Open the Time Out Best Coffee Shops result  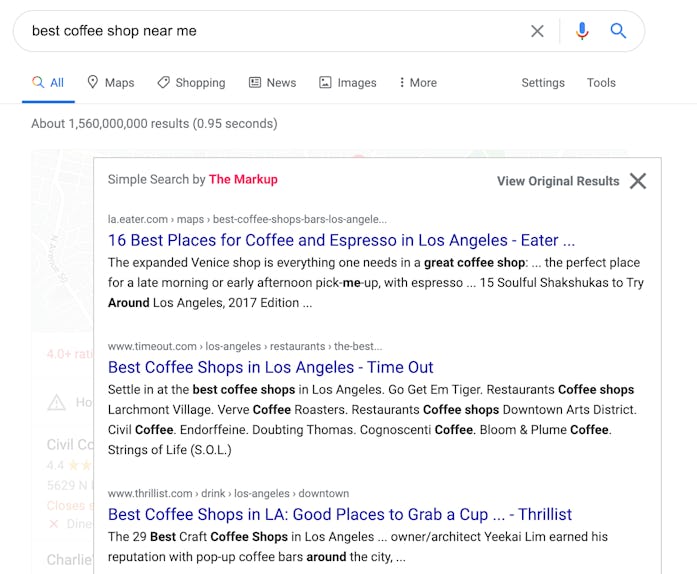[270, 368]
